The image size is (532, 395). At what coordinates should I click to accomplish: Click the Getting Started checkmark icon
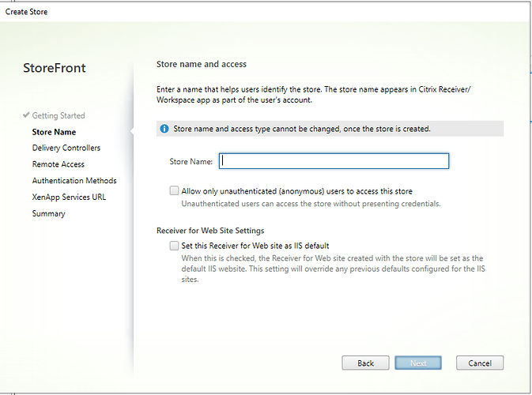(x=26, y=115)
